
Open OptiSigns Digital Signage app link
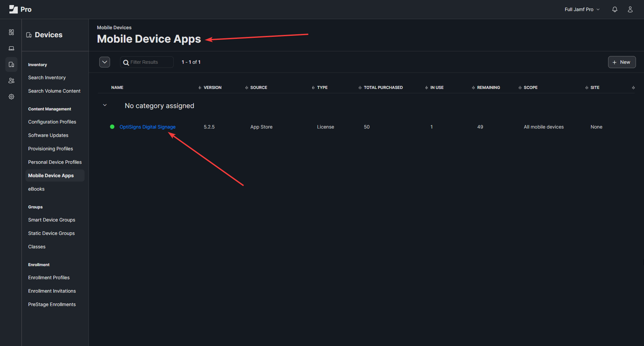(x=148, y=127)
